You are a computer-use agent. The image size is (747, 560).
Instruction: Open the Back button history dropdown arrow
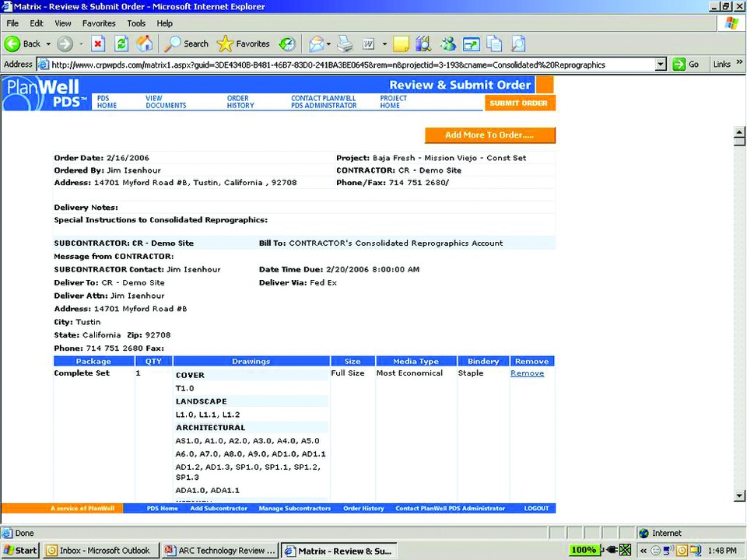(x=48, y=44)
